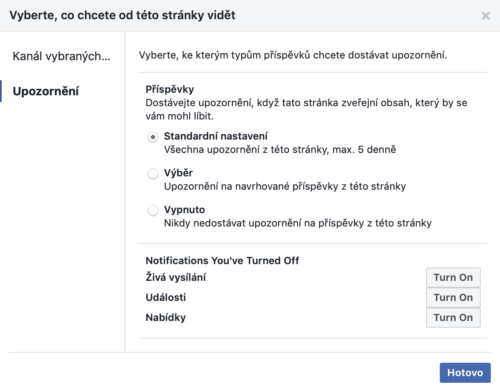Select the Vypnuto radio button
The height and width of the screenshot is (392, 500).
coord(153,210)
